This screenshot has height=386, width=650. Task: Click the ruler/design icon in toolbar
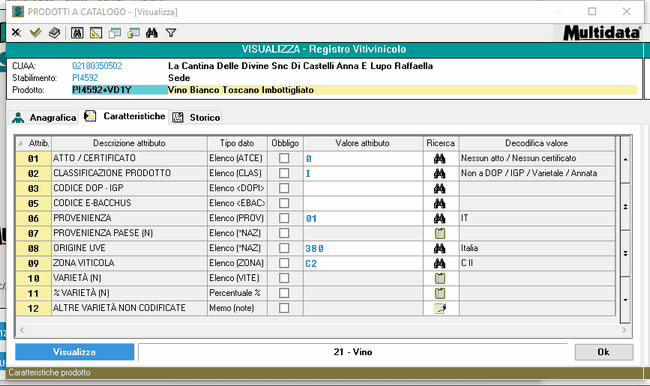tap(96, 33)
